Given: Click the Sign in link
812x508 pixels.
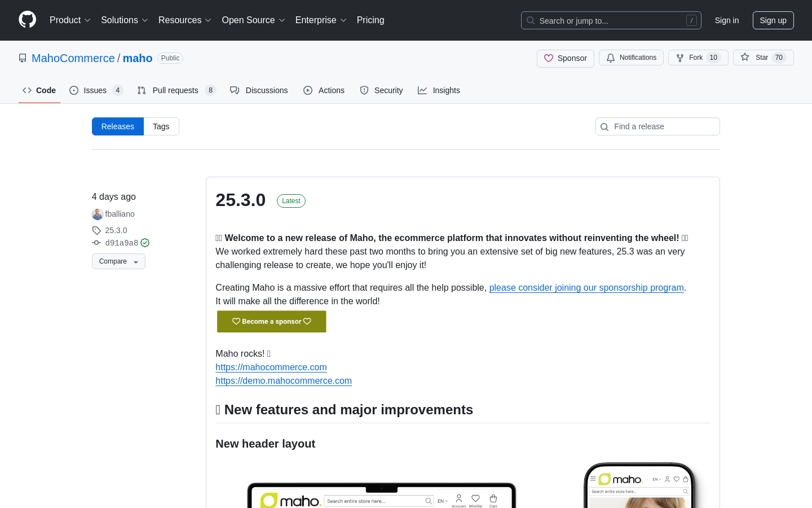Looking at the screenshot, I should pyautogui.click(x=727, y=20).
